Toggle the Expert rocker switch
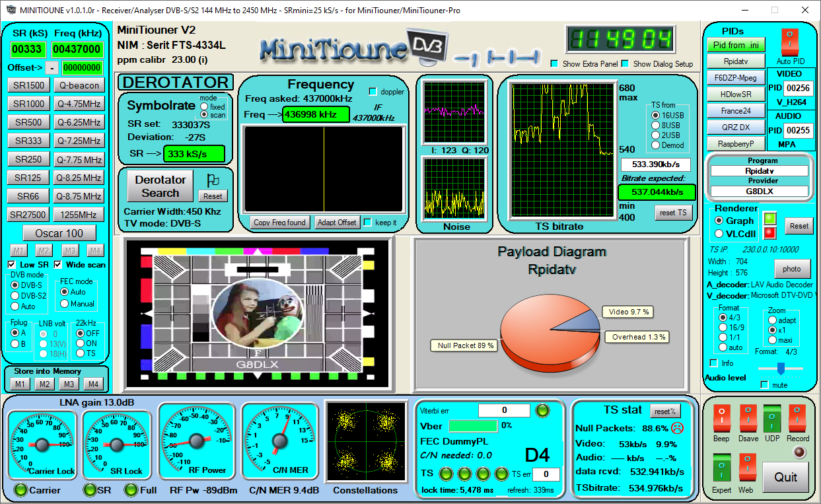The width and height of the screenshot is (821, 504). (x=722, y=467)
